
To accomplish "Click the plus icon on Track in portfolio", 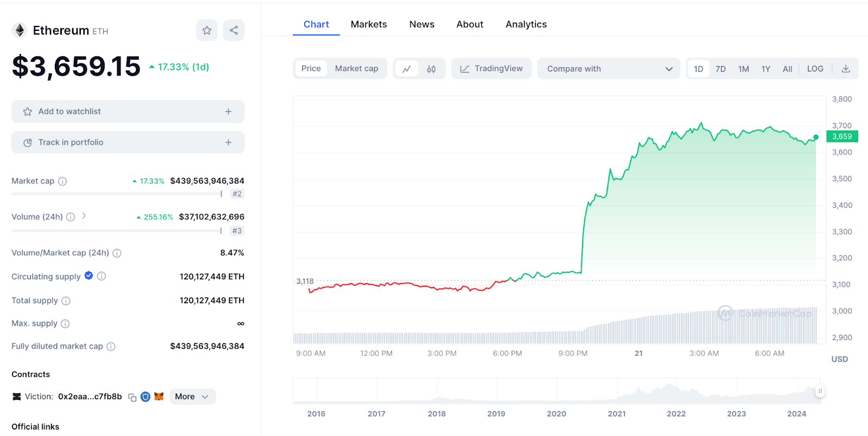I will point(228,143).
